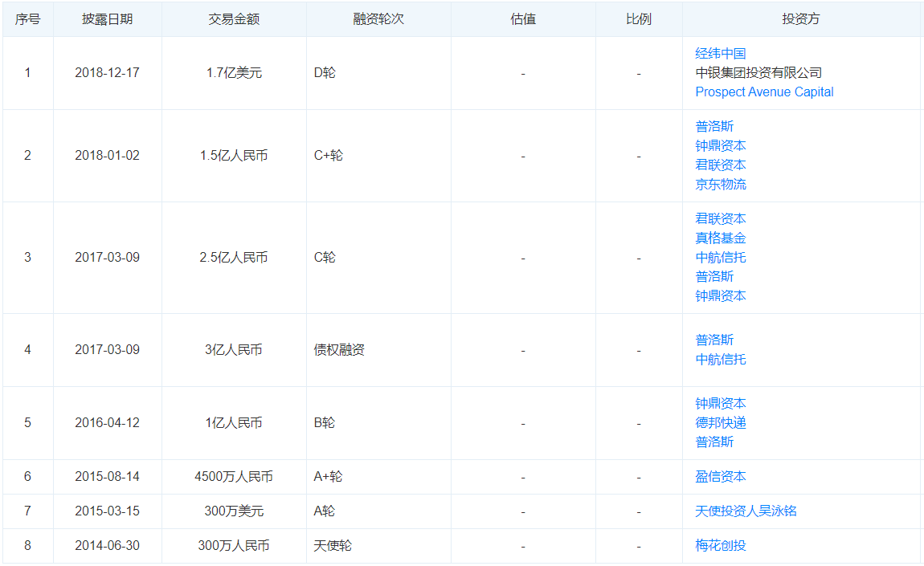The height and width of the screenshot is (566, 924).
Task: Open the 德邦快递 investor link
Action: pos(720,423)
